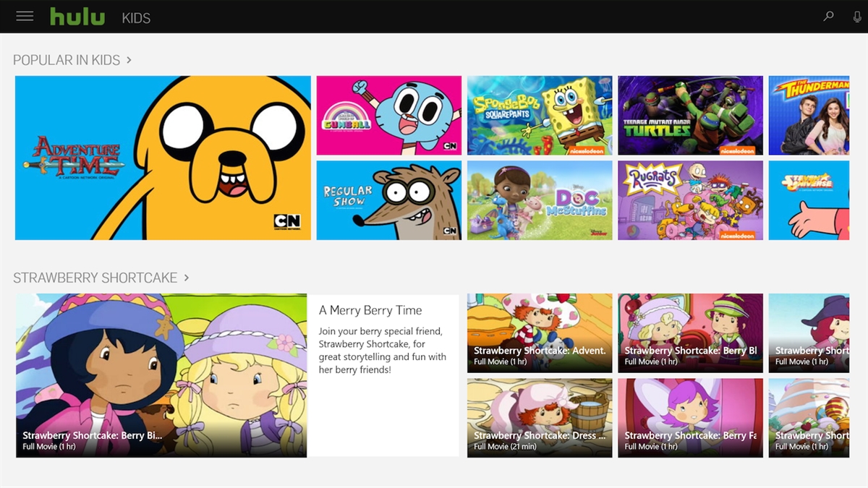The width and height of the screenshot is (868, 488).
Task: Click the Hulu logo
Action: (x=77, y=16)
